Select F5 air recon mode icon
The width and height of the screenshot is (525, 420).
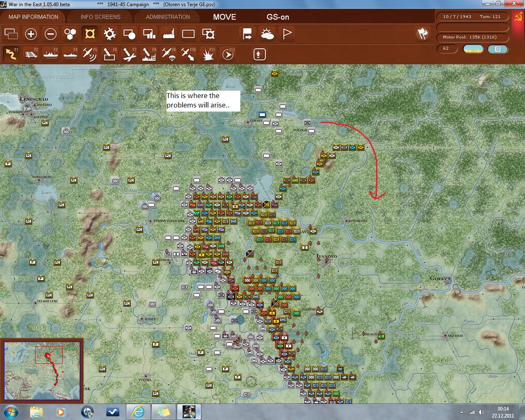[90, 54]
